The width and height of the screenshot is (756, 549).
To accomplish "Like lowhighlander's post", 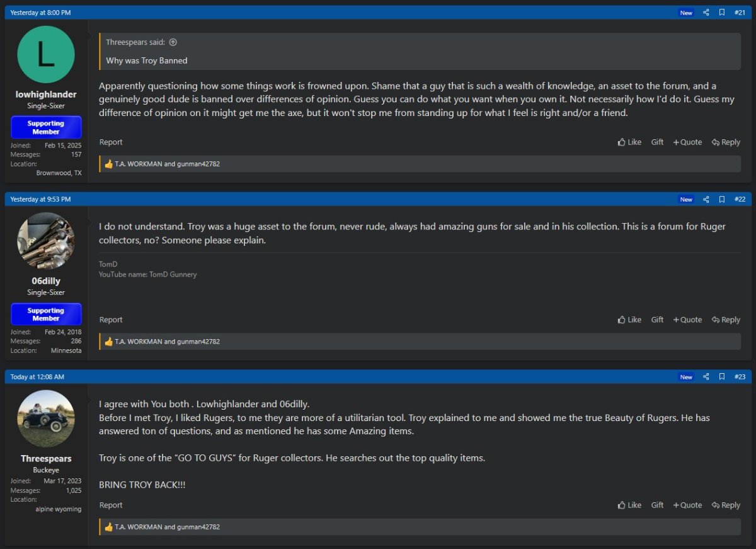I will pyautogui.click(x=629, y=142).
